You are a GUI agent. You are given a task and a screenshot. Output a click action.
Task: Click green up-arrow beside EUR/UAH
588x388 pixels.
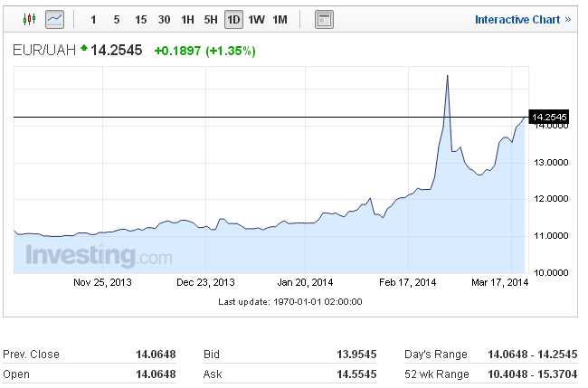(x=84, y=47)
